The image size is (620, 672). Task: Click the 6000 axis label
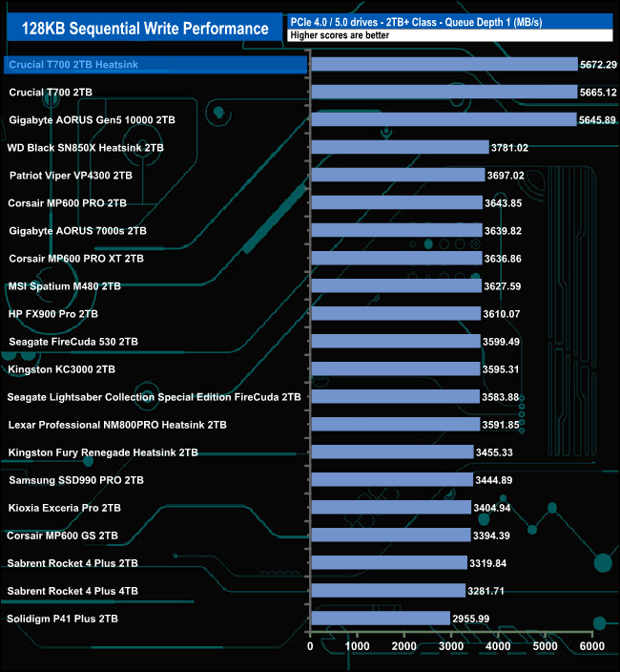pyautogui.click(x=592, y=646)
